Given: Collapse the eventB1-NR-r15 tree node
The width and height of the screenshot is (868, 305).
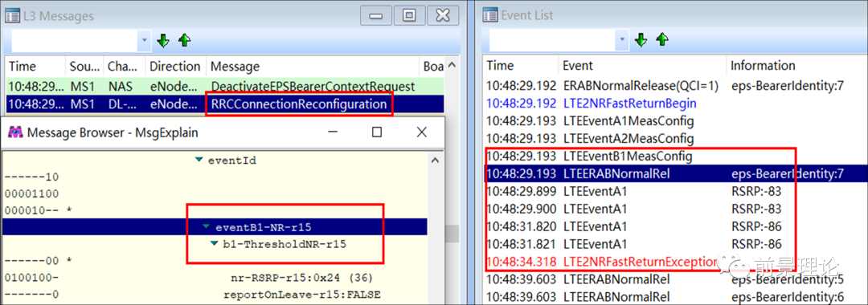Looking at the screenshot, I should (207, 227).
